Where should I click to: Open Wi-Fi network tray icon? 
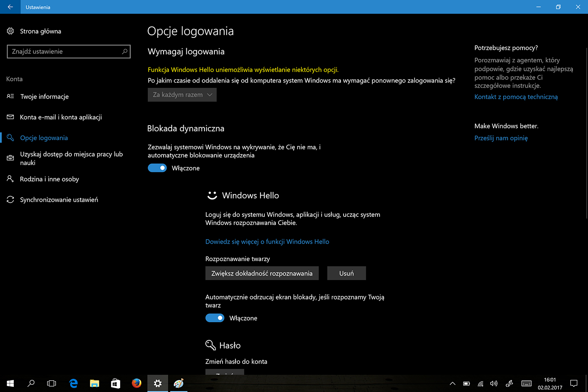pos(480,383)
